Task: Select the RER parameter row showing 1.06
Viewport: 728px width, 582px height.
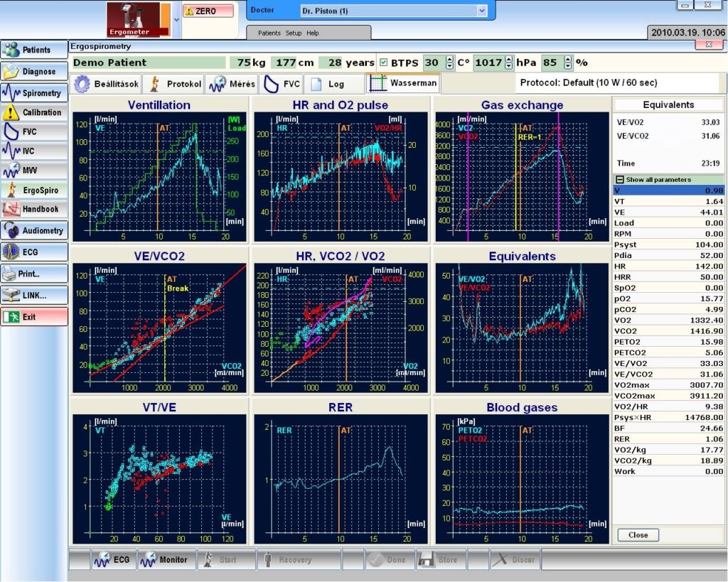Action: pos(668,438)
